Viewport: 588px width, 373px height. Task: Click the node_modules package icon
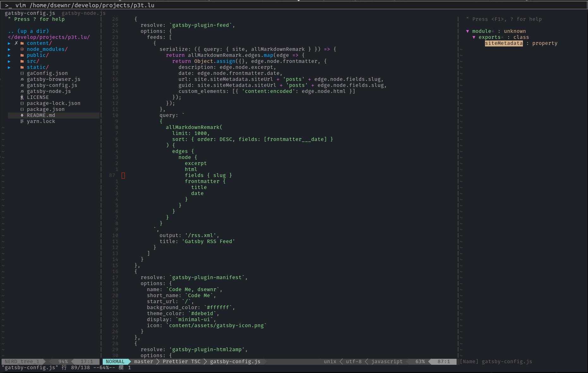coord(22,49)
